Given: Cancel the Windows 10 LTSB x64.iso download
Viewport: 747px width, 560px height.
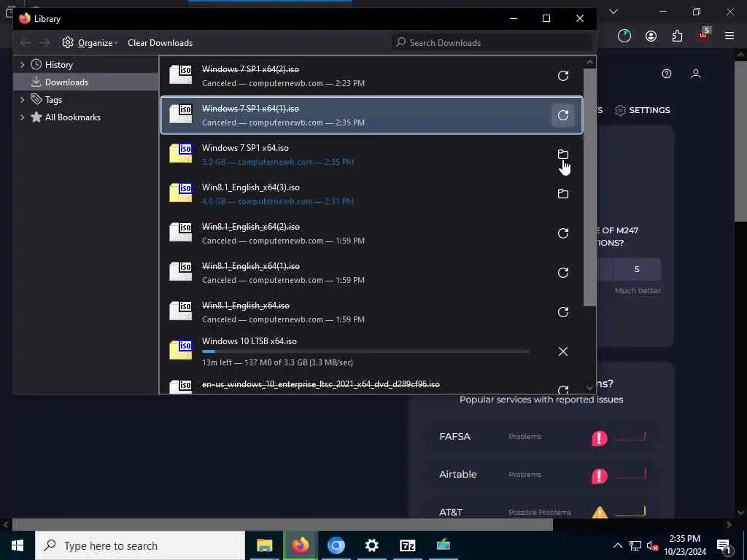Looking at the screenshot, I should (x=562, y=351).
